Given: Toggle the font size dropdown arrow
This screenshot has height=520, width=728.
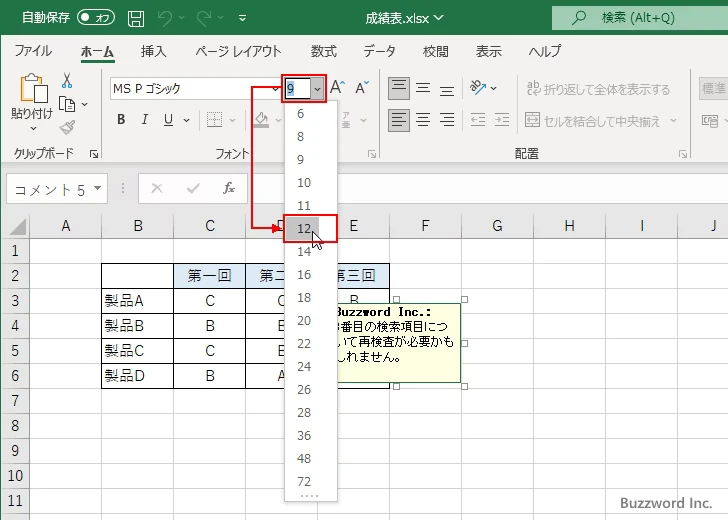Looking at the screenshot, I should click(x=318, y=88).
